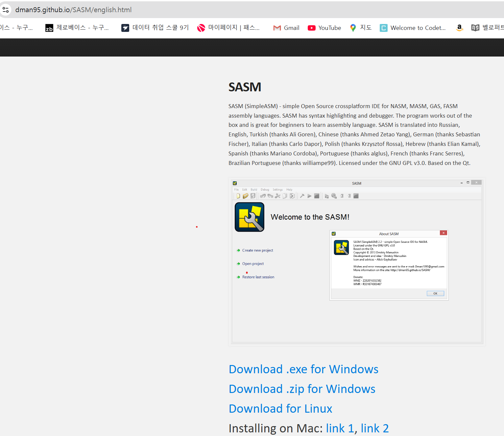Follow the Download .zip for Windows link
The height and width of the screenshot is (436, 504).
tap(302, 389)
